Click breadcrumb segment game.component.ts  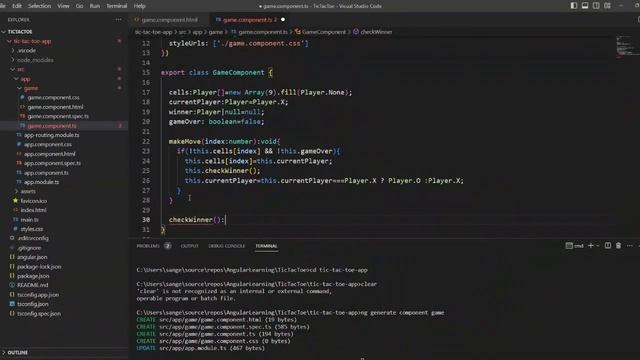pos(263,32)
